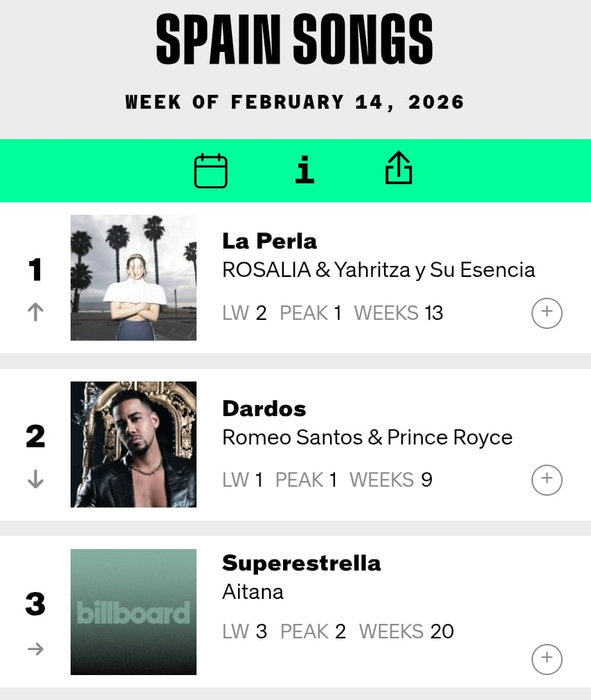591x700 pixels.
Task: Go to Aitana's artist page
Action: (x=253, y=592)
